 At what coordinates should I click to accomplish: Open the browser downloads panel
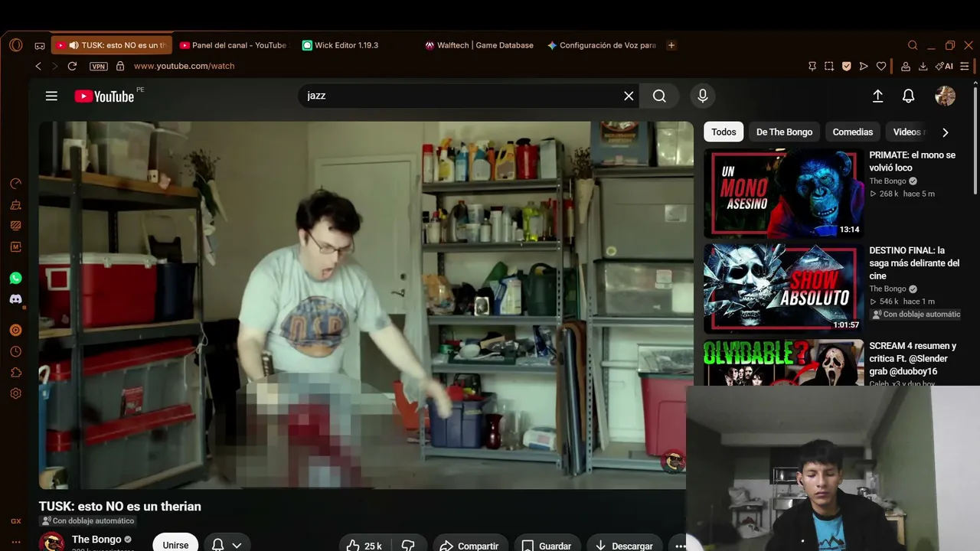[923, 67]
